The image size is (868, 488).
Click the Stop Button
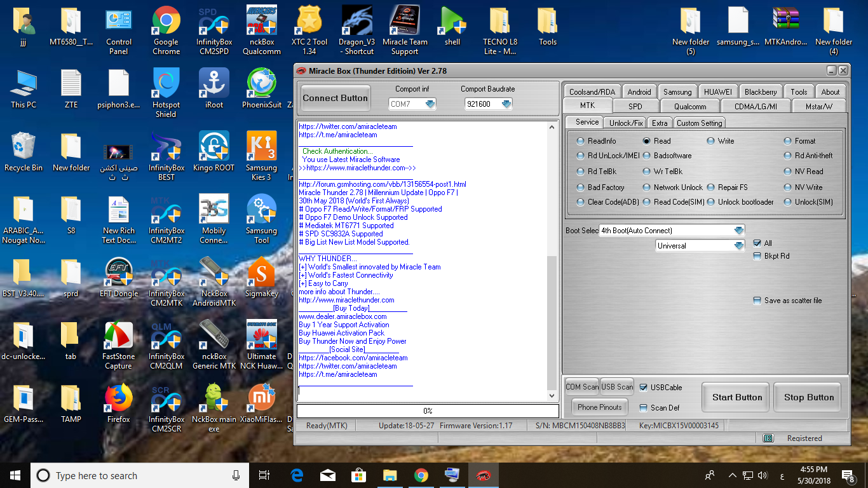[x=809, y=398]
